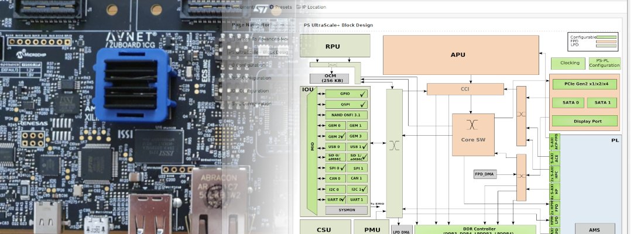Open the NAND ONFI 3.1 block

pyautogui.click(x=346, y=115)
